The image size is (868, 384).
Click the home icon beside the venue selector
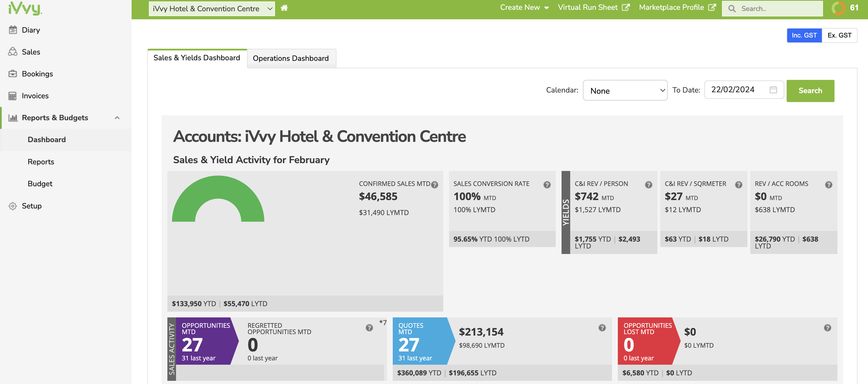284,8
